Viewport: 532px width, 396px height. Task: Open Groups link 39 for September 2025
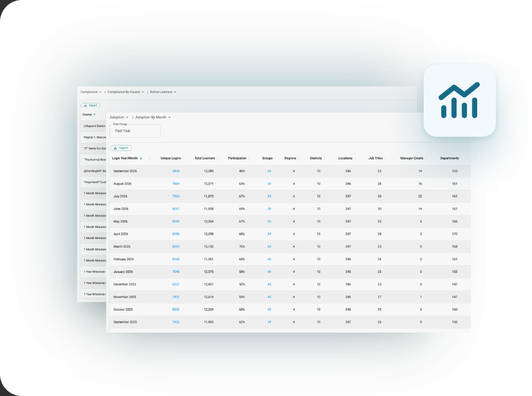click(269, 322)
